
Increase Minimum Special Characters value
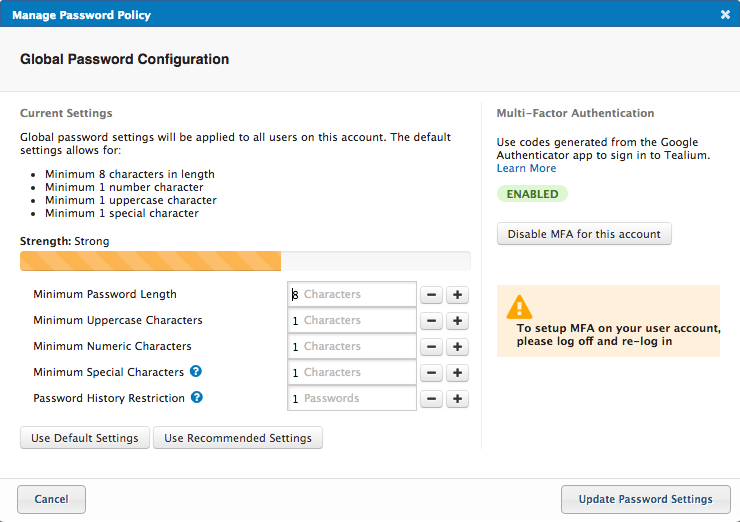click(457, 373)
